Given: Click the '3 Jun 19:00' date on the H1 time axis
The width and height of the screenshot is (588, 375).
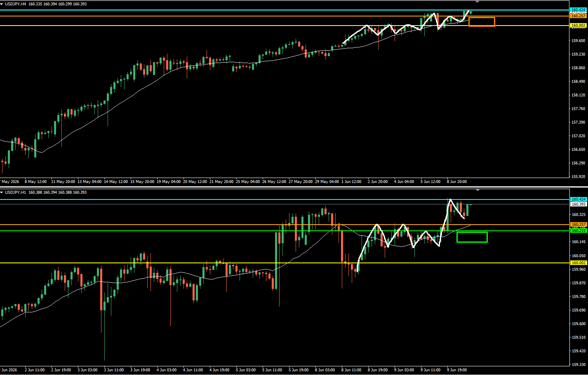Looking at the screenshot, I should tap(140, 370).
